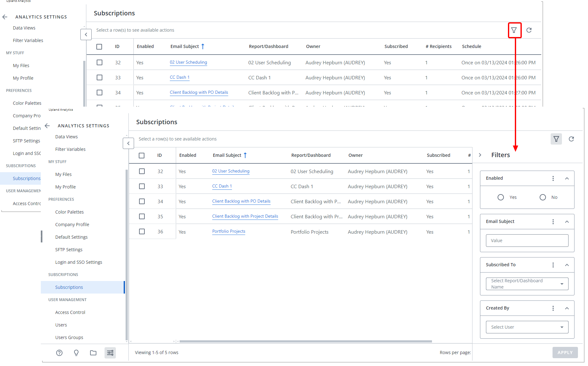The width and height of the screenshot is (588, 366).
Task: Click the Value input field under Email Subject
Action: pyautogui.click(x=527, y=240)
